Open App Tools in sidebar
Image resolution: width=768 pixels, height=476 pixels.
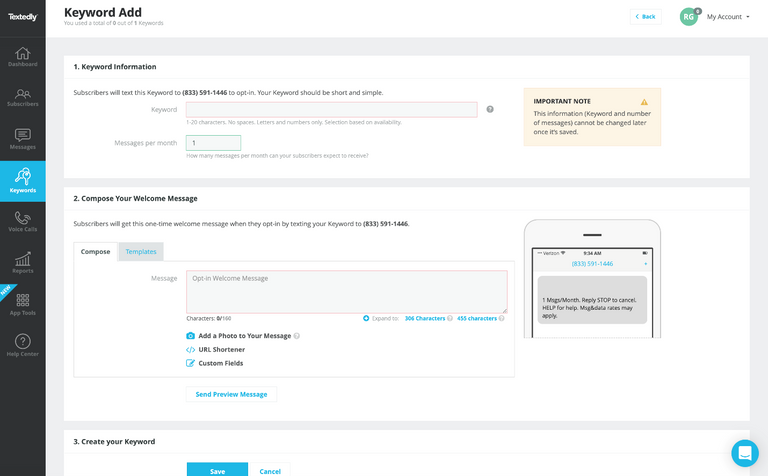pos(22,305)
